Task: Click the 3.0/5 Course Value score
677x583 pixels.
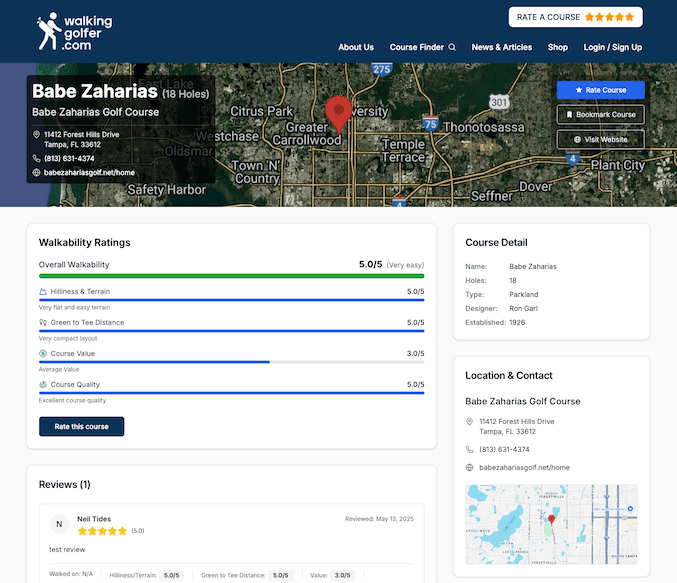Action: (x=415, y=354)
